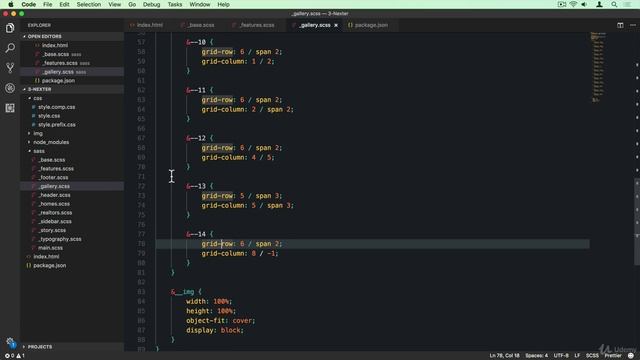Open _homes.scss in the sass folder
640x360 pixels.
54,204
